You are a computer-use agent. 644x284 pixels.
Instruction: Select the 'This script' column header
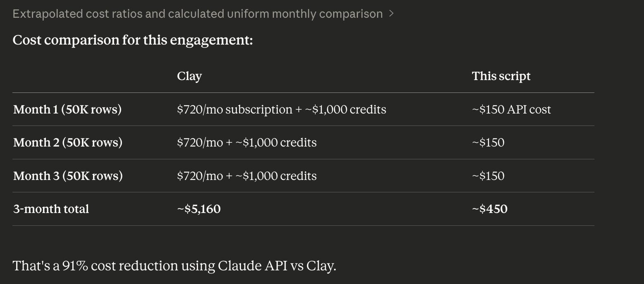501,76
